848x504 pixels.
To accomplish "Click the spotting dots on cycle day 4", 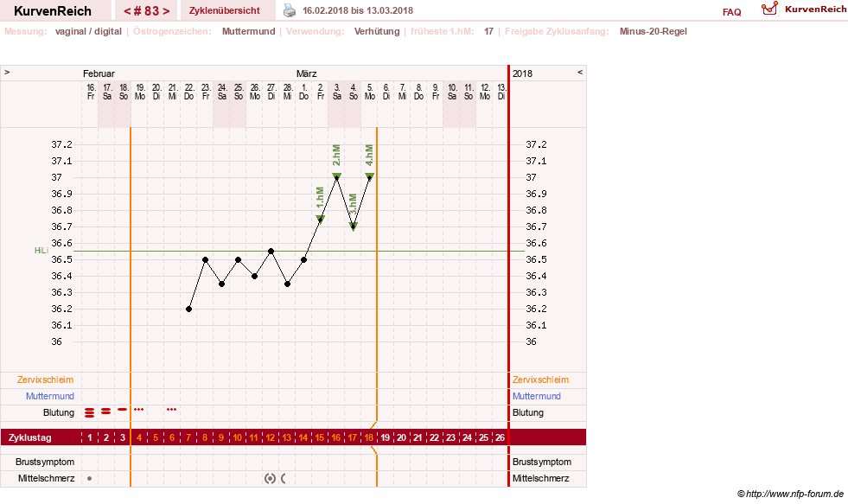I will pos(139,410).
